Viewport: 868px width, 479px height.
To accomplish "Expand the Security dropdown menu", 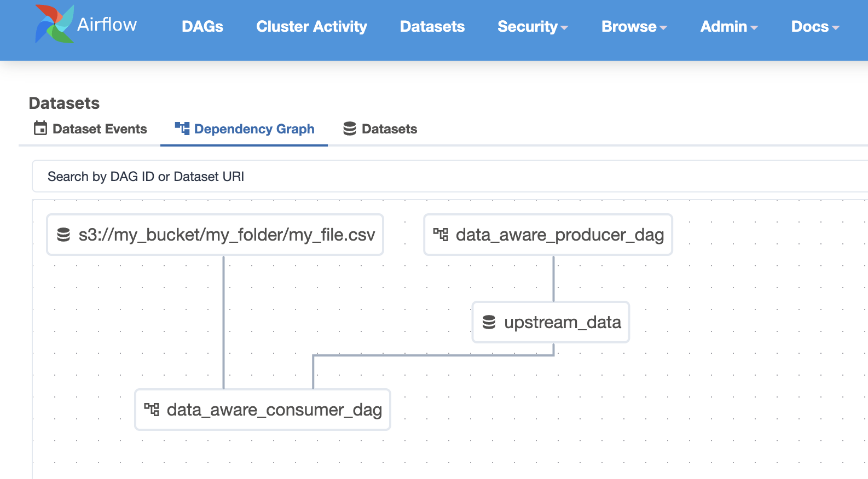I will coord(533,26).
